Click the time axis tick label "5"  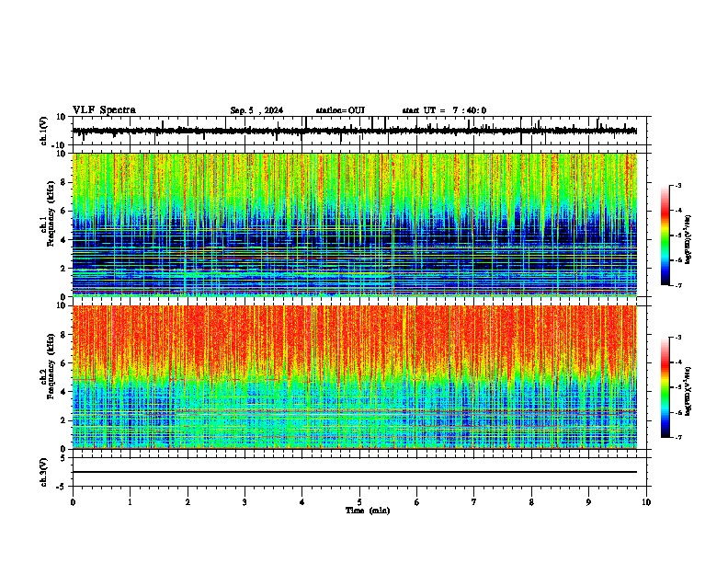359,502
